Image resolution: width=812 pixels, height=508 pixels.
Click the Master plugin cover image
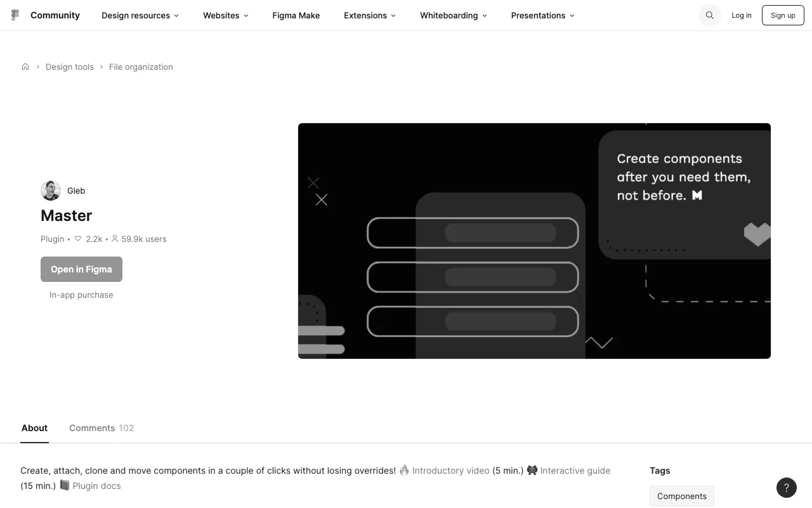(534, 241)
